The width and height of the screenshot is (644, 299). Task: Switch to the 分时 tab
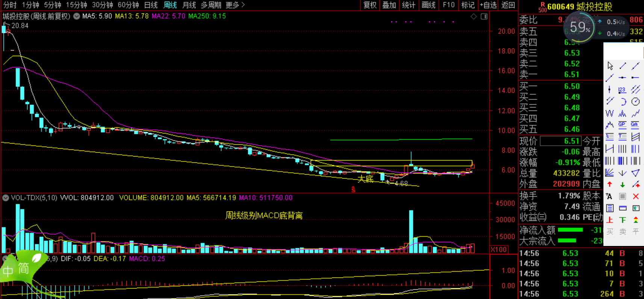[x=10, y=5]
